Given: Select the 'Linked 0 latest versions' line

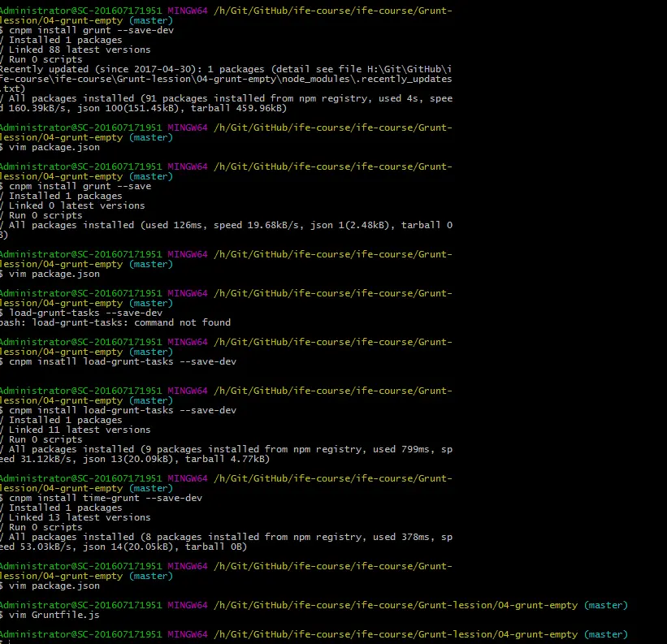Looking at the screenshot, I should point(72,205).
